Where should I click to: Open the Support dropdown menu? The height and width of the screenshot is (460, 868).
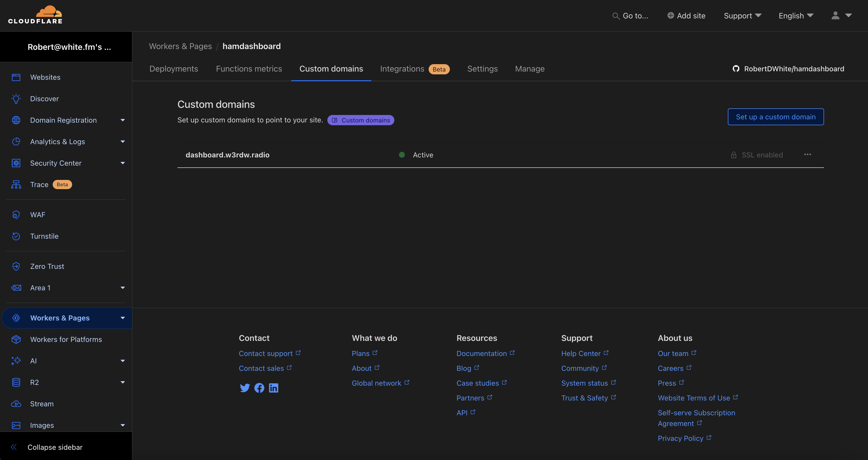742,16
